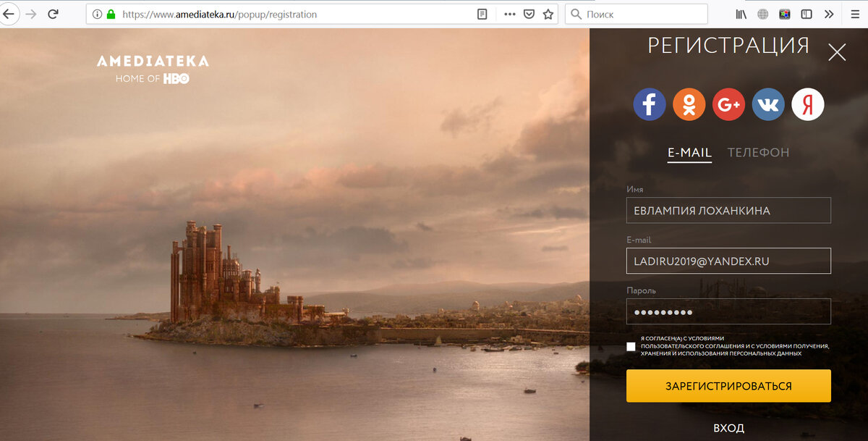
Task: Toggle reader view icon in address bar
Action: point(482,14)
